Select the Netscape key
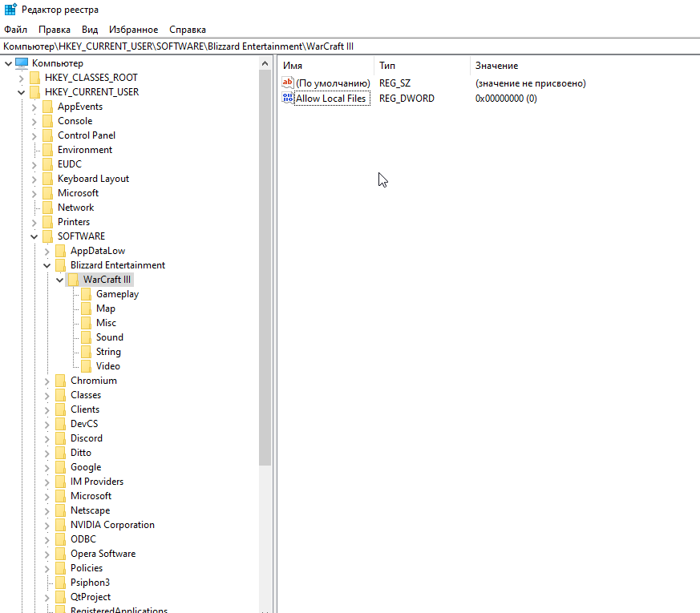The height and width of the screenshot is (613, 700). point(90,510)
